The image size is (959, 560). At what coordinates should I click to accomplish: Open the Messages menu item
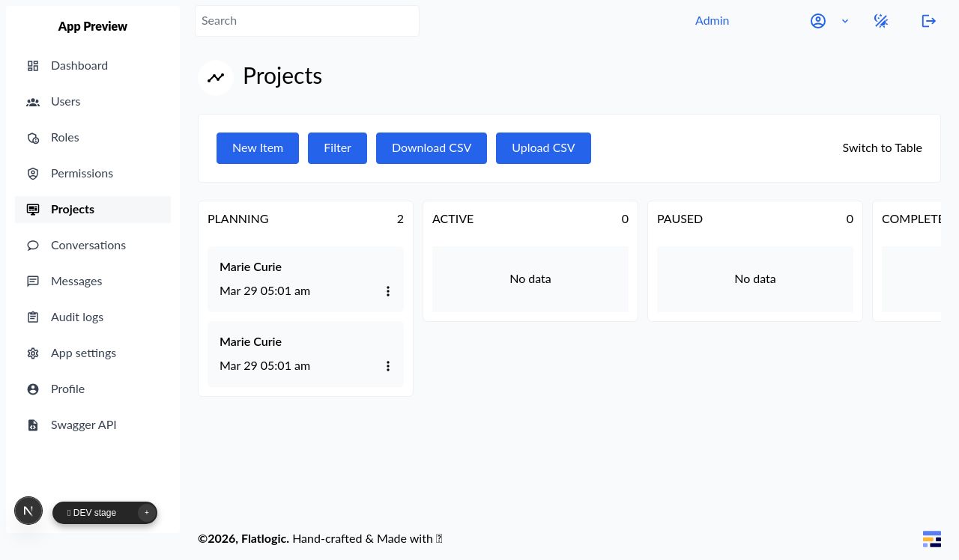pyautogui.click(x=76, y=281)
